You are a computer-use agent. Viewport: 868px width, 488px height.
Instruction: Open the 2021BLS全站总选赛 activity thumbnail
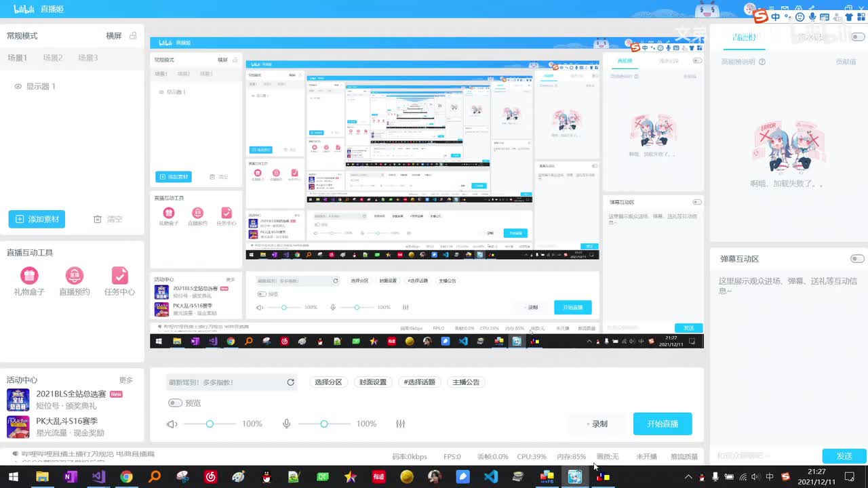18,400
